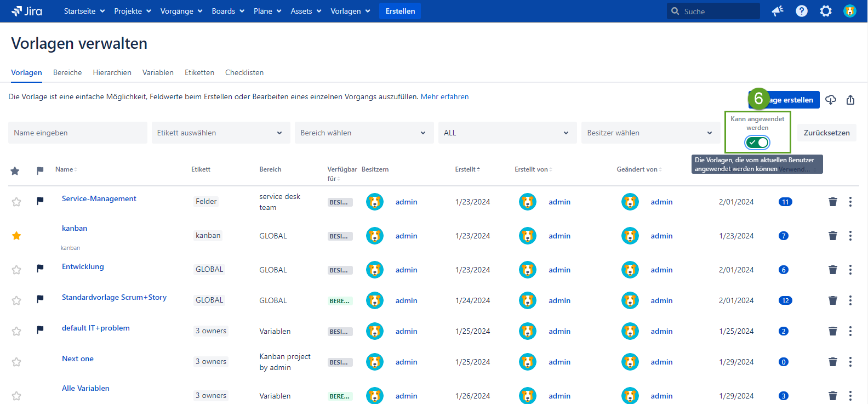The height and width of the screenshot is (404, 868).
Task: Open more actions menu for kanban row
Action: click(x=850, y=236)
